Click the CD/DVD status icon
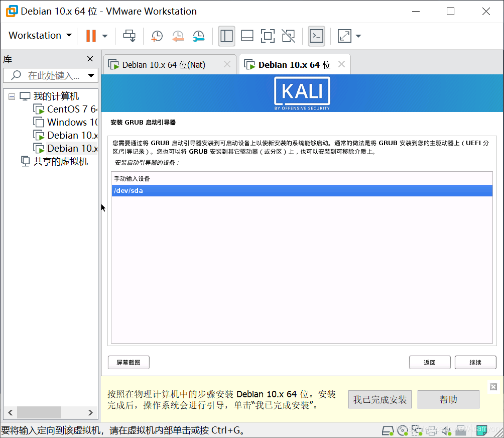The width and height of the screenshot is (504, 438). pyautogui.click(x=403, y=430)
